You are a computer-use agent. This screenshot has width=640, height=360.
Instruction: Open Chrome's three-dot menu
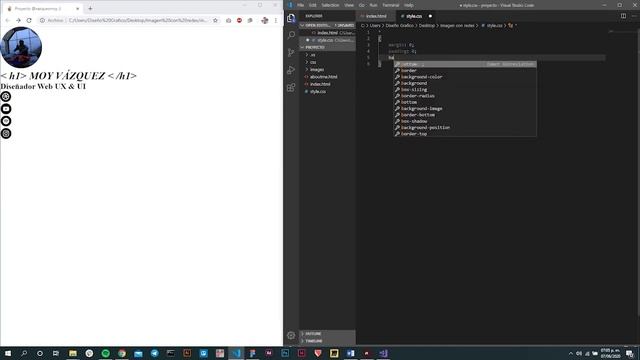pos(276,20)
